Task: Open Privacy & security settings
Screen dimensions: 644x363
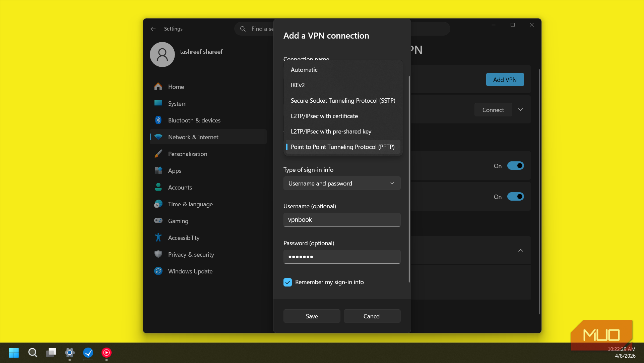Action: pyautogui.click(x=208, y=255)
